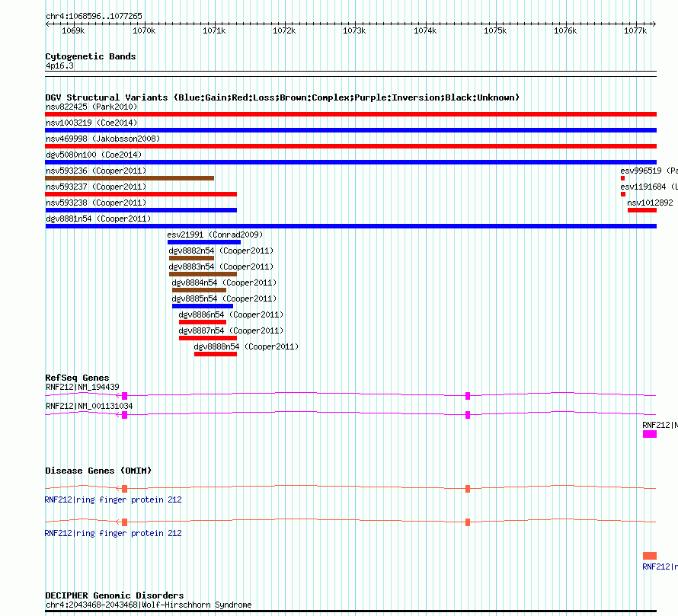Click the 1072k ruler tick label
This screenshot has height=616, width=678.
pos(284,30)
